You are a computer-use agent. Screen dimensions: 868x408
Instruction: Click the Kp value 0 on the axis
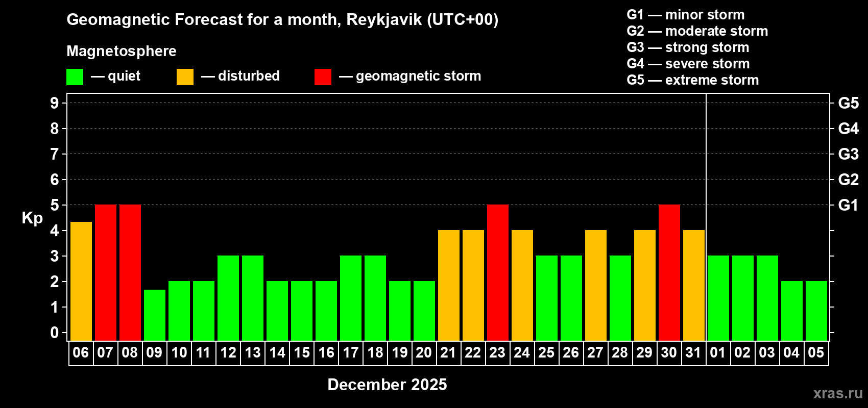click(55, 333)
